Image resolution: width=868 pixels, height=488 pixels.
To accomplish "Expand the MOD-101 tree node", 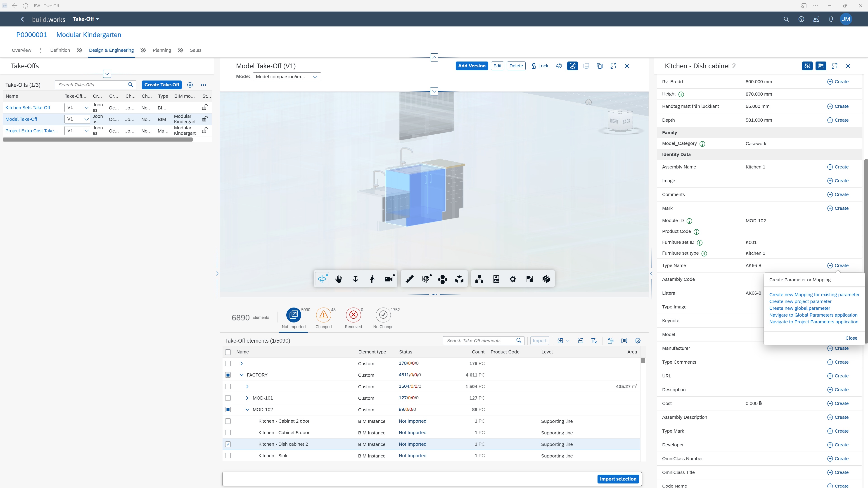I will (x=247, y=398).
